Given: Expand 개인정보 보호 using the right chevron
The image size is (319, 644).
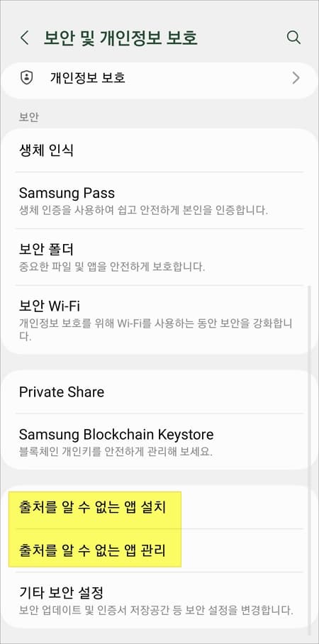Looking at the screenshot, I should [296, 77].
